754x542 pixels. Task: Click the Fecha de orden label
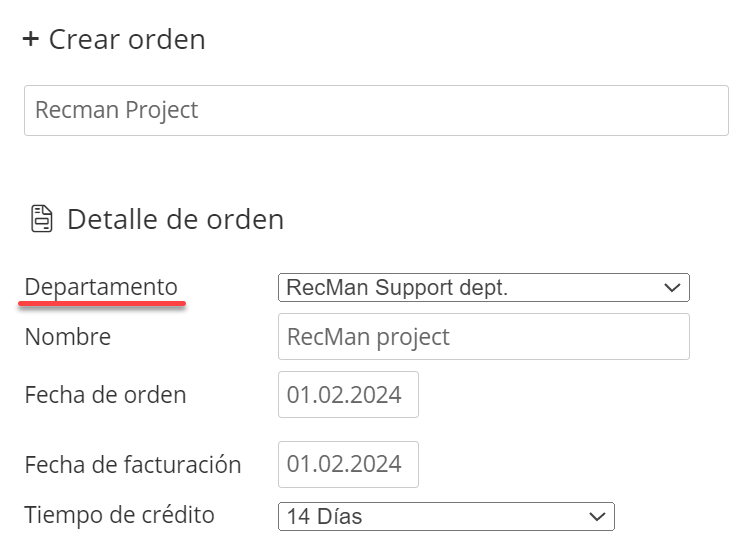105,395
